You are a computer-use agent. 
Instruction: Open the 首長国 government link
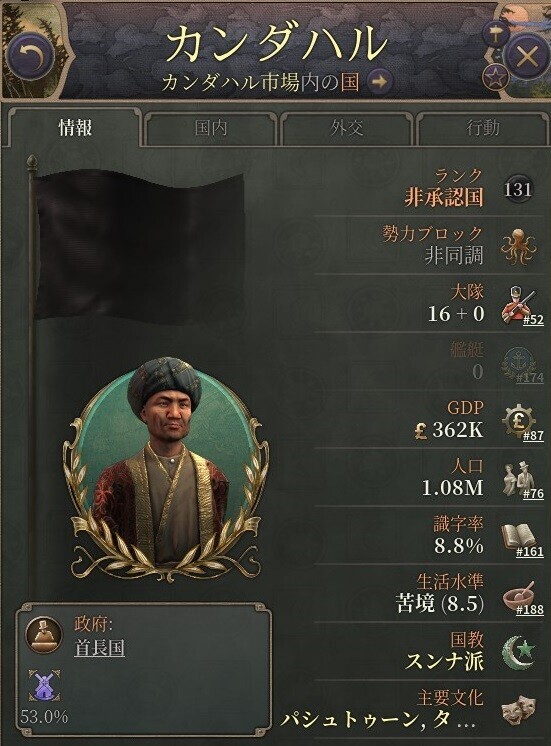[x=100, y=648]
